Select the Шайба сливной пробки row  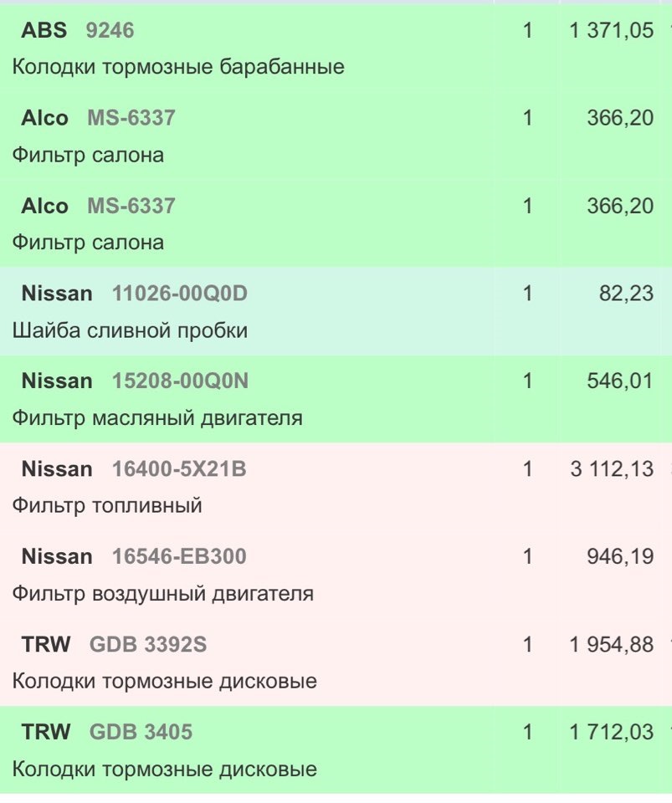336,311
